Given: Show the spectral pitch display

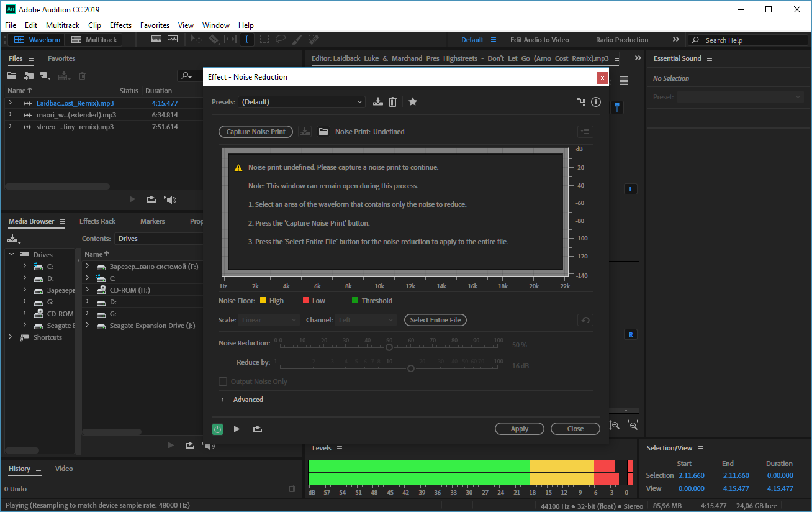Looking at the screenshot, I should pos(172,39).
